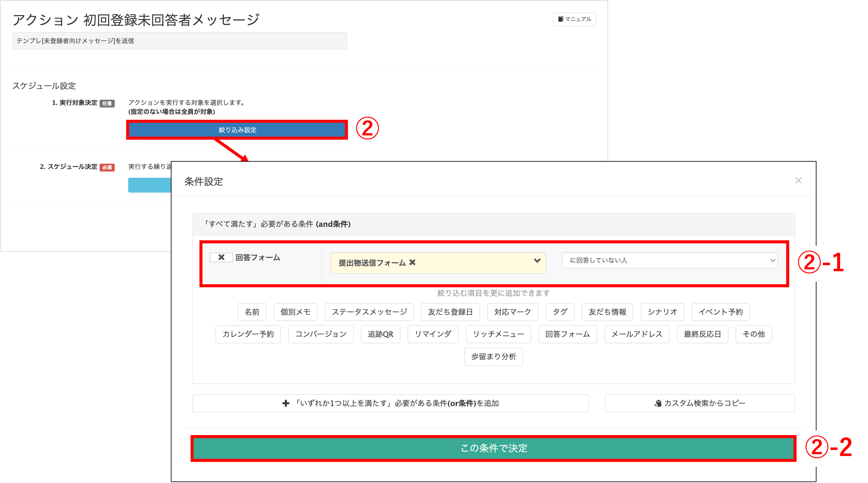Add the その他 filter item
Viewport: 868px width, 483px height.
click(x=753, y=334)
